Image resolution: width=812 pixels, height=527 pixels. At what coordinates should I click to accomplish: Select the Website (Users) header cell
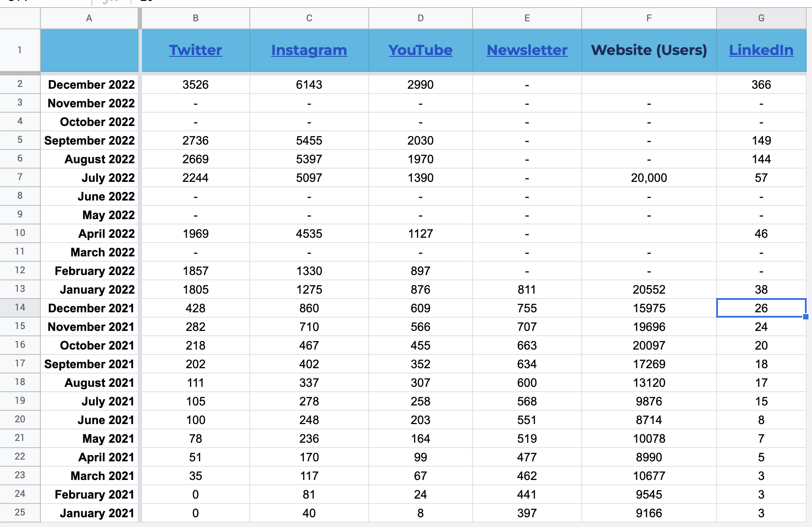[x=649, y=50]
